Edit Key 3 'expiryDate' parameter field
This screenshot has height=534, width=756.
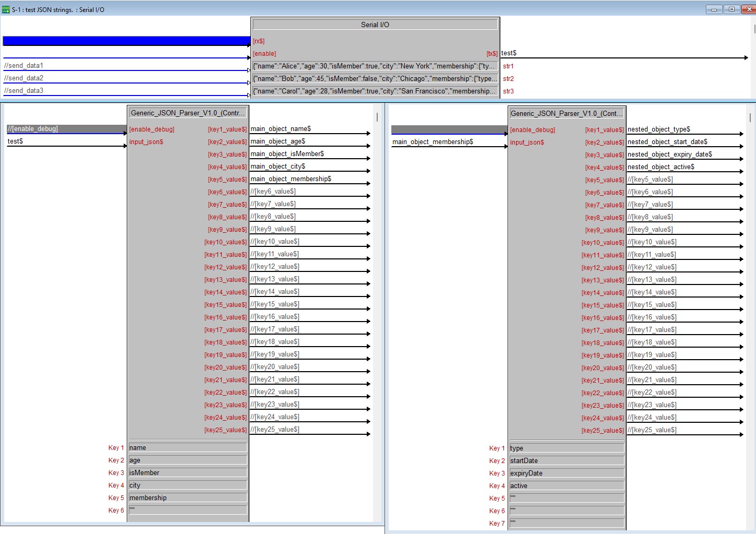(x=567, y=473)
